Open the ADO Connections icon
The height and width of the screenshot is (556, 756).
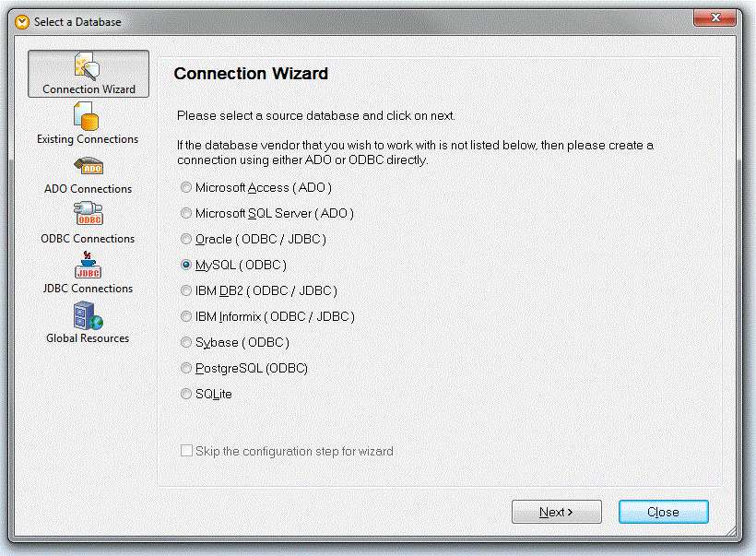88,166
